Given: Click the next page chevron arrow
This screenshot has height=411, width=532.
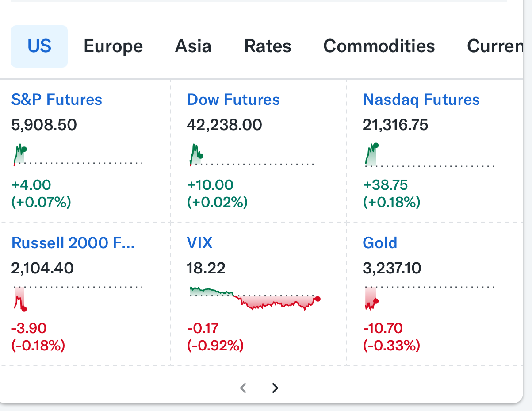Looking at the screenshot, I should pyautogui.click(x=275, y=388).
